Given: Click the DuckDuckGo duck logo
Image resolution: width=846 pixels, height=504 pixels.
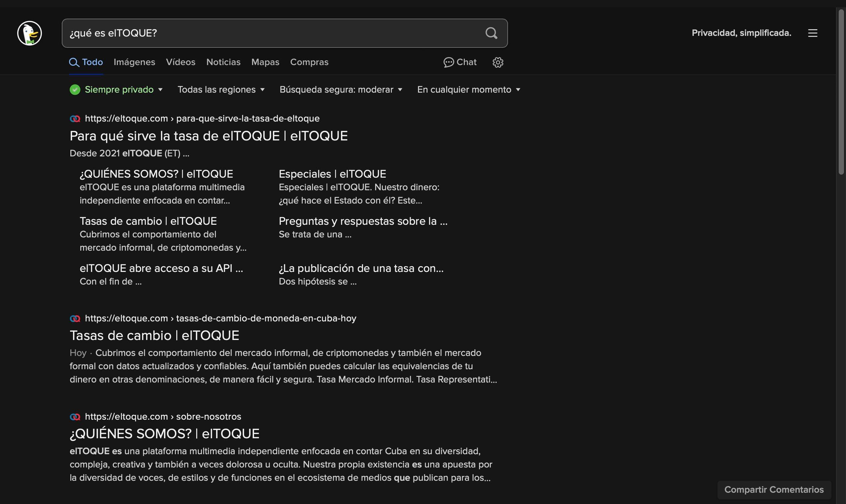Looking at the screenshot, I should [30, 33].
